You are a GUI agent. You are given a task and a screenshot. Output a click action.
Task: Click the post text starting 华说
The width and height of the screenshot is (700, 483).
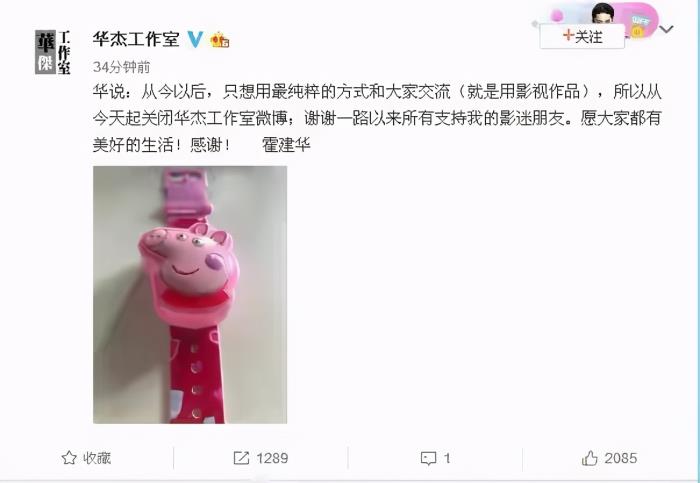point(377,118)
